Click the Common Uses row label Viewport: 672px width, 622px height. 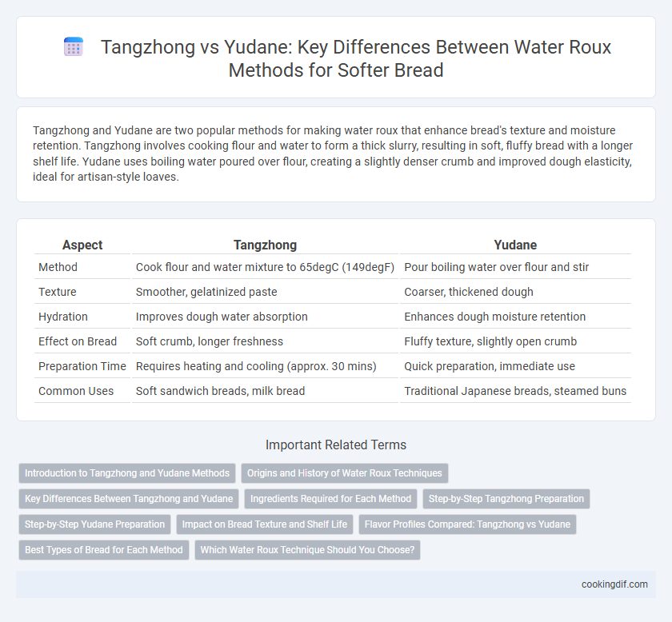coord(76,391)
